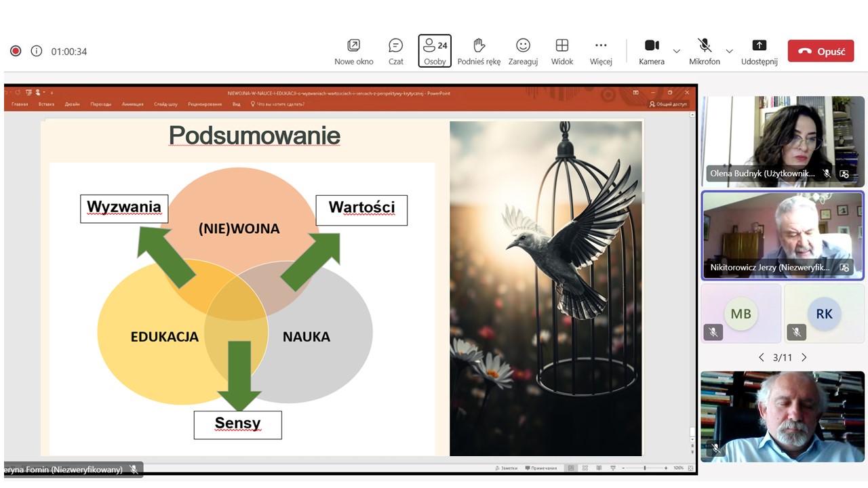
Task: Expand the Kamera dropdown arrow
Action: pyautogui.click(x=676, y=52)
